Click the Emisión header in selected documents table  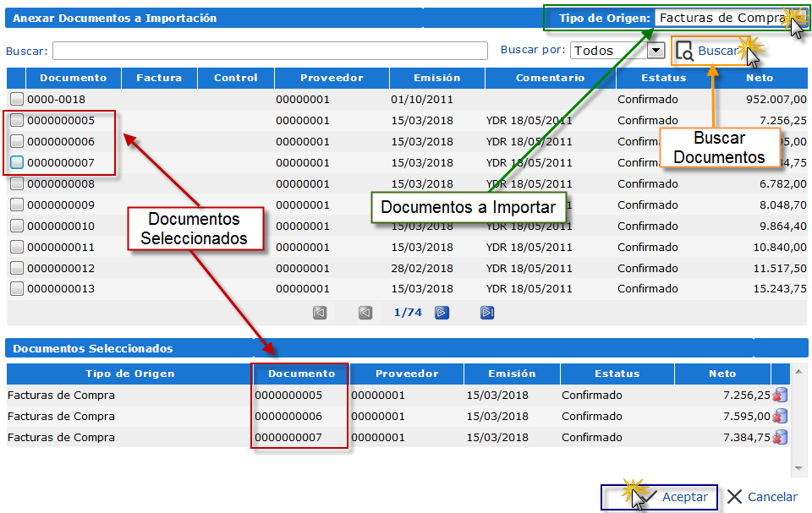[512, 374]
